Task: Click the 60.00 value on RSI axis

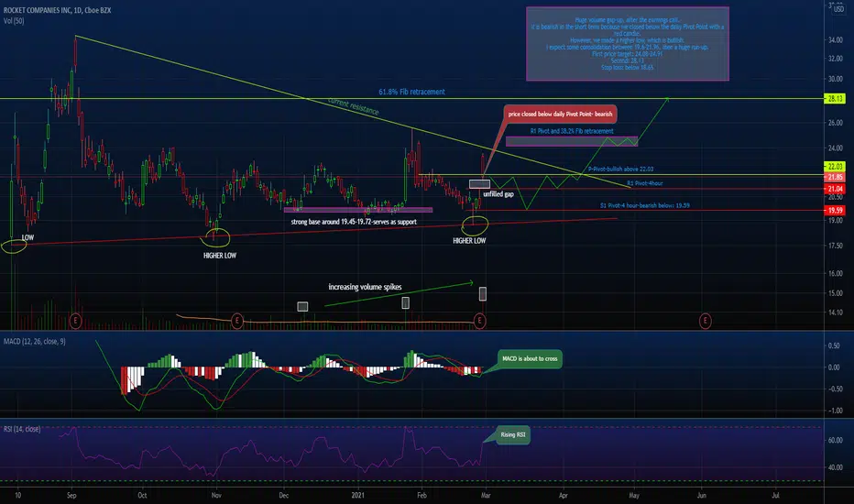Action: click(835, 440)
